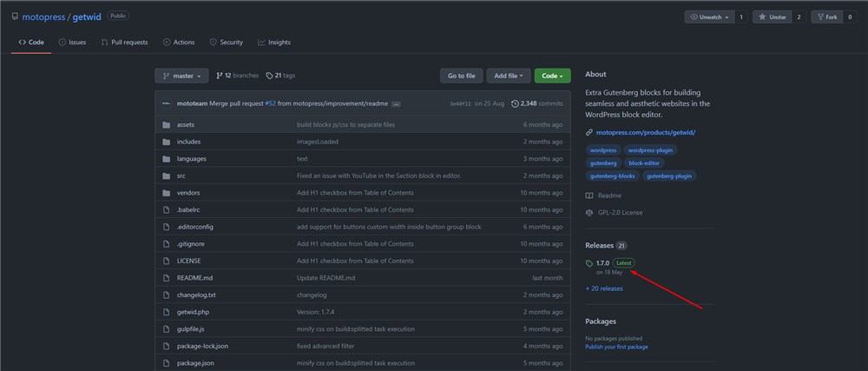
Task: Open pull request #52 link
Action: pyautogui.click(x=270, y=103)
